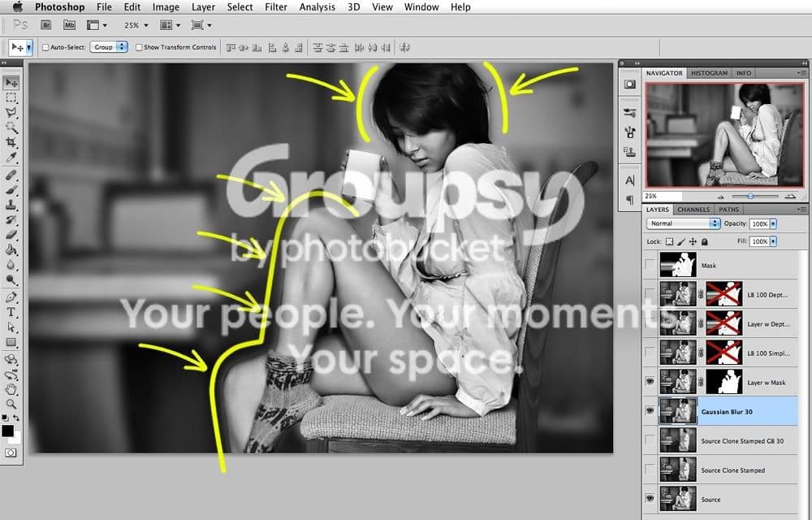Switch to the Paths tab
Image resolution: width=812 pixels, height=520 pixels.
click(728, 210)
